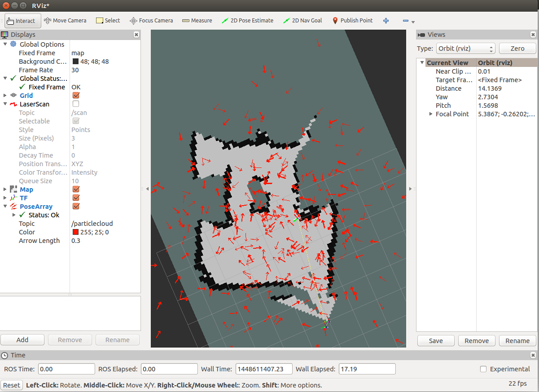Click the PoseArray red color swatch
This screenshot has height=392, width=539.
coord(75,232)
